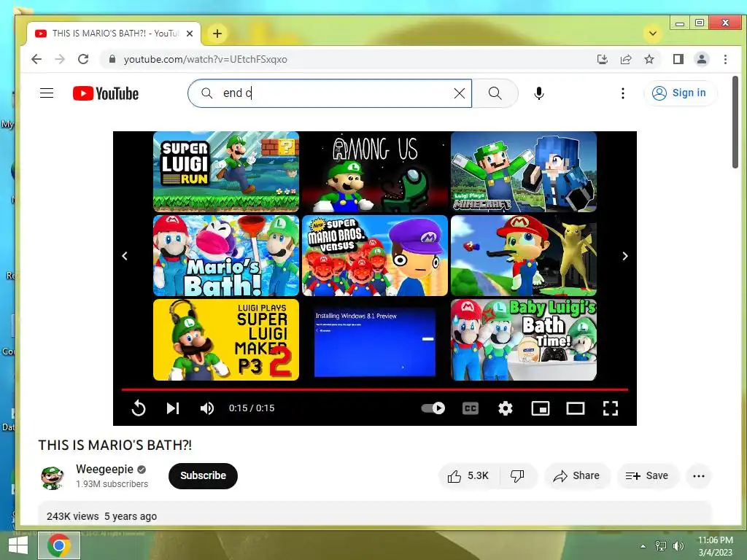Open the Among Us video thumbnail
This screenshot has width=747, height=560.
point(375,172)
